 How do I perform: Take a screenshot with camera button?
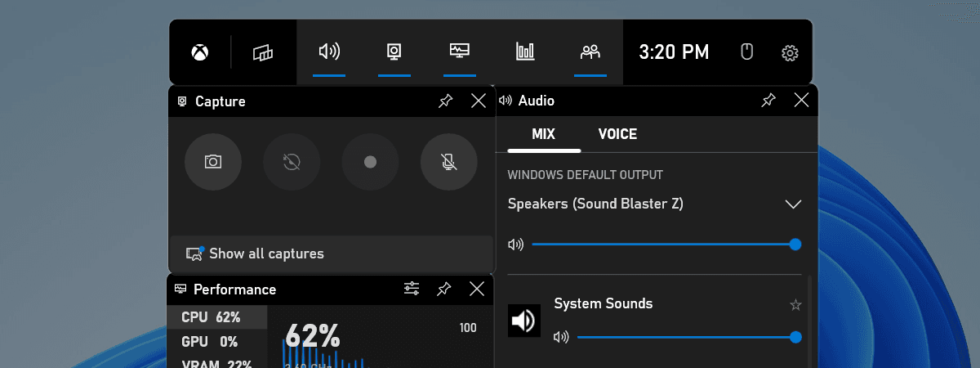click(x=213, y=162)
